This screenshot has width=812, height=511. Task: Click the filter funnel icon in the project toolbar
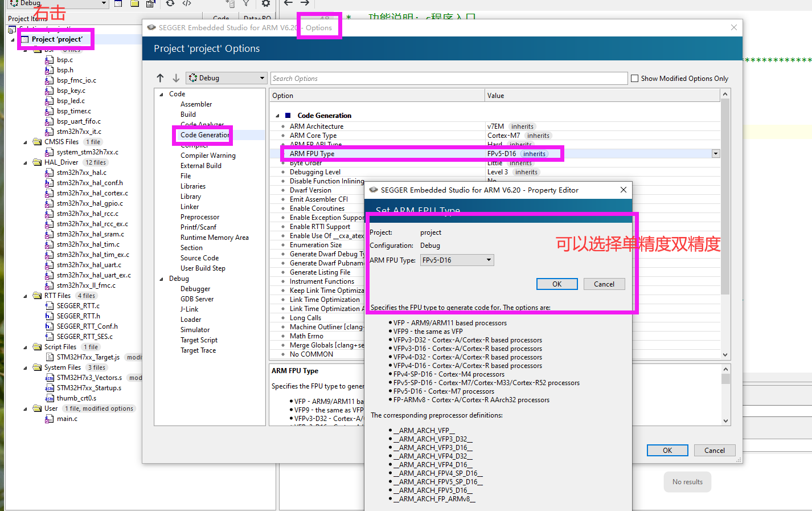pos(246,3)
